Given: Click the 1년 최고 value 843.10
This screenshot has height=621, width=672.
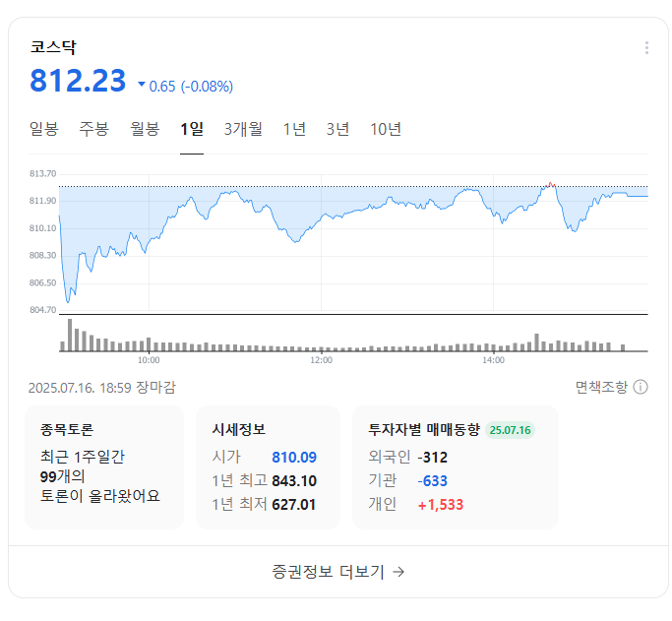Looking at the screenshot, I should (294, 481).
